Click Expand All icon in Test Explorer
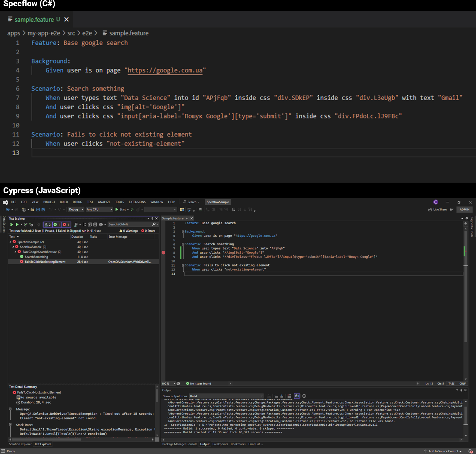The height and width of the screenshot is (454, 476). coord(90,225)
